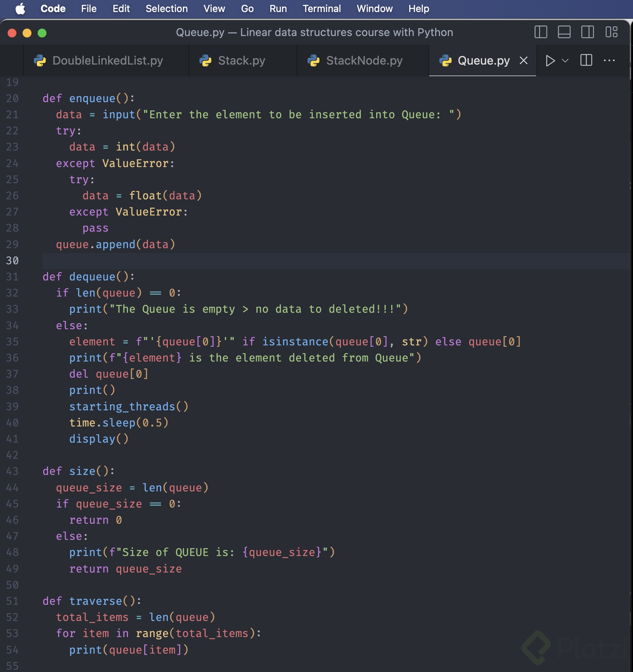
Task: Click the 'display()' call
Action: click(x=99, y=439)
